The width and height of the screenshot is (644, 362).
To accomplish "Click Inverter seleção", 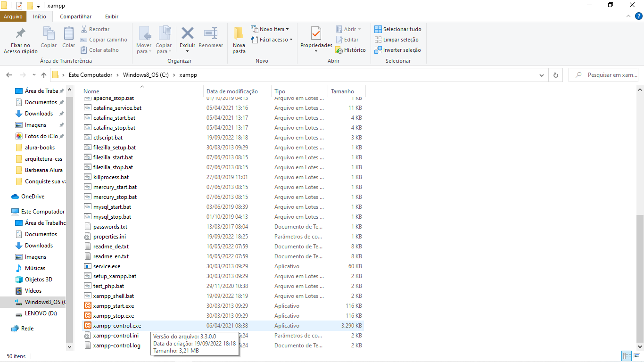I will point(397,50).
